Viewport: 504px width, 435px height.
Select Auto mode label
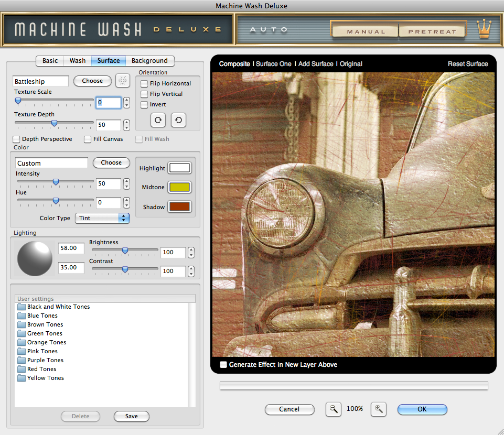coord(269,29)
